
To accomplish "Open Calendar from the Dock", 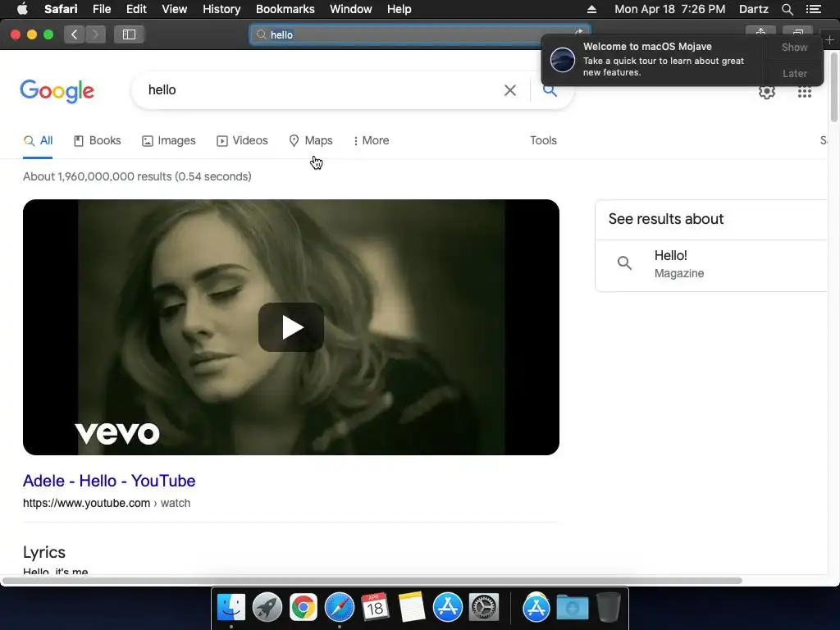I will tap(375, 608).
